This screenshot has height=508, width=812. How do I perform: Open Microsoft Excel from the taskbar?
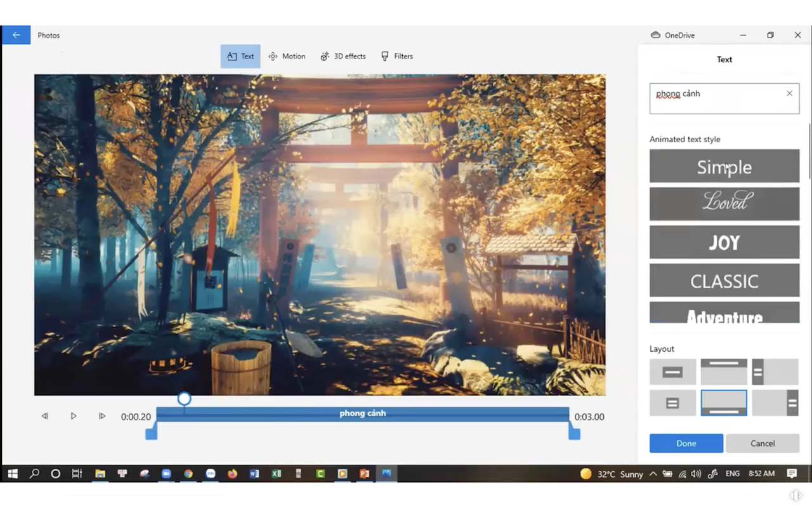(x=276, y=474)
